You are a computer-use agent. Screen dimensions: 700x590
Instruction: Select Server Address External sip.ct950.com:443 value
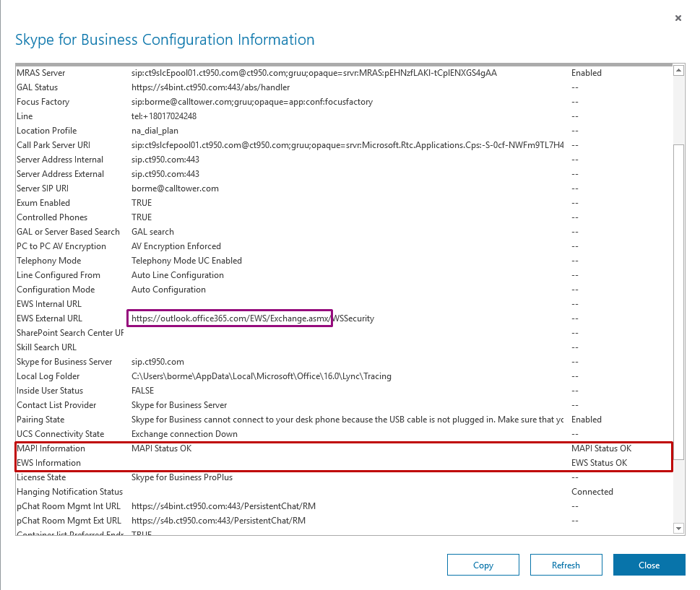coord(165,174)
